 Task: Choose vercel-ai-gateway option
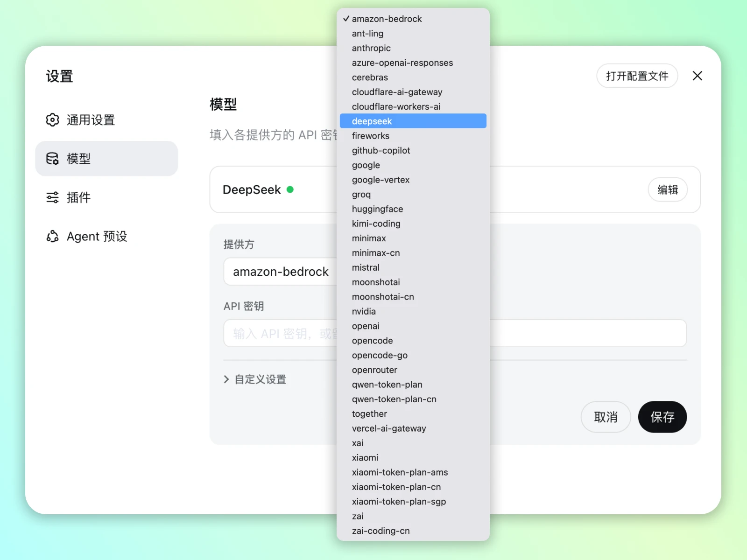click(413, 428)
